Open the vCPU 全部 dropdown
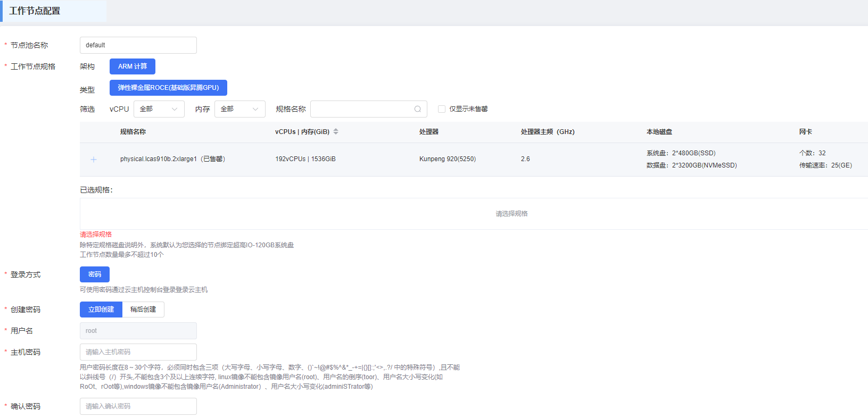Viewport: 868px width, 418px height. (159, 109)
